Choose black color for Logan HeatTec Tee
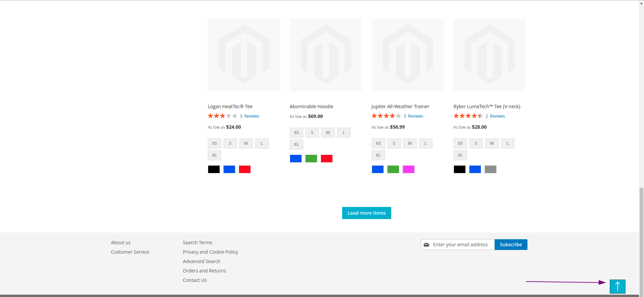Image resolution: width=644 pixels, height=297 pixels. click(214, 169)
